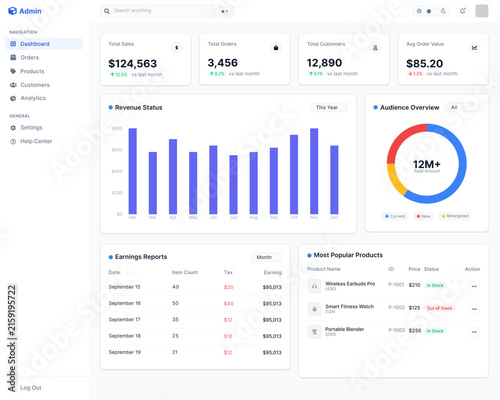Toggle the Current legend chip
Image resolution: width=500 pixels, height=400 pixels.
point(395,216)
